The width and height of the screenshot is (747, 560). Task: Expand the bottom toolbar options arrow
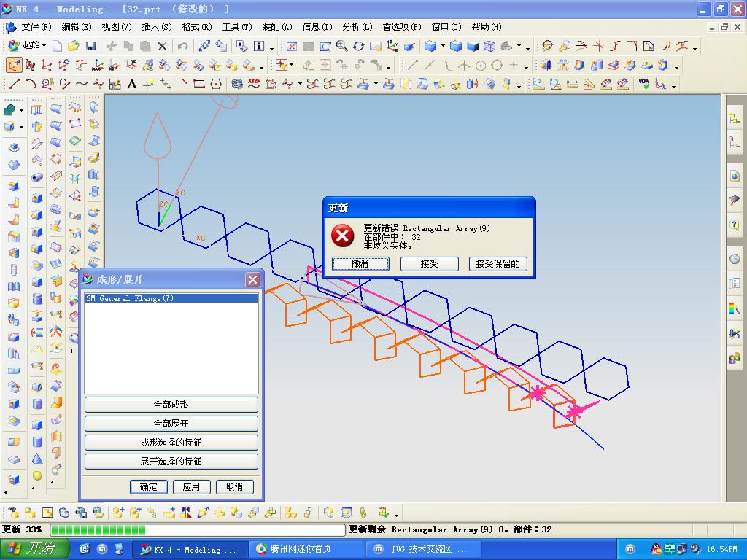pos(396,515)
